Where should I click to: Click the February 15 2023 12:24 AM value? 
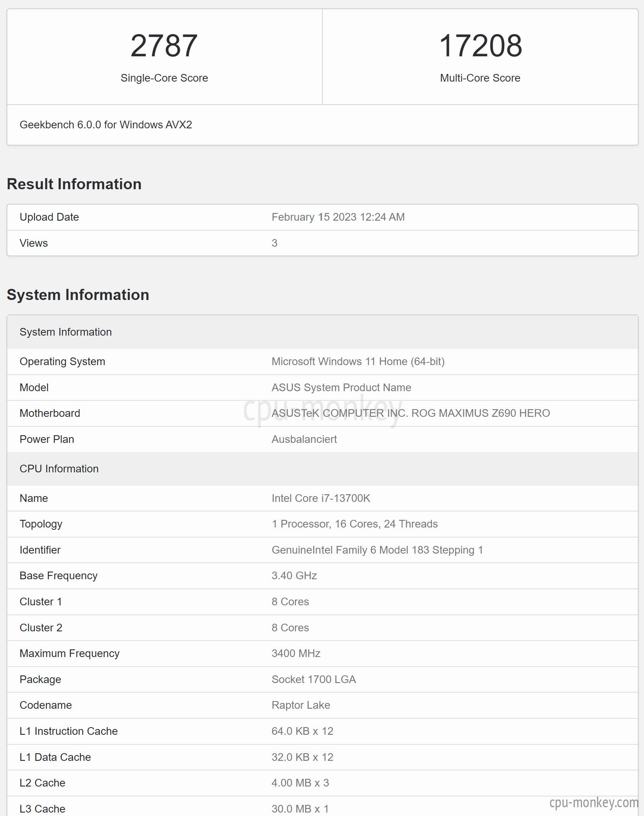click(x=338, y=217)
